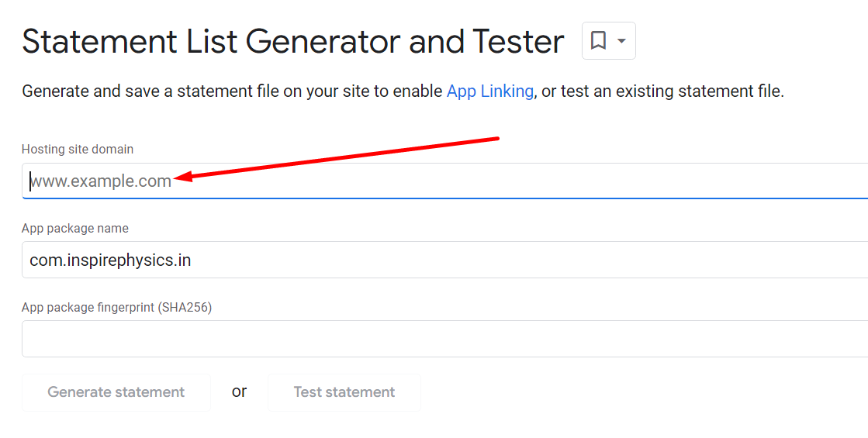Click the Statement List Generator and Tester heading
This screenshot has width=868, height=438.
point(293,42)
